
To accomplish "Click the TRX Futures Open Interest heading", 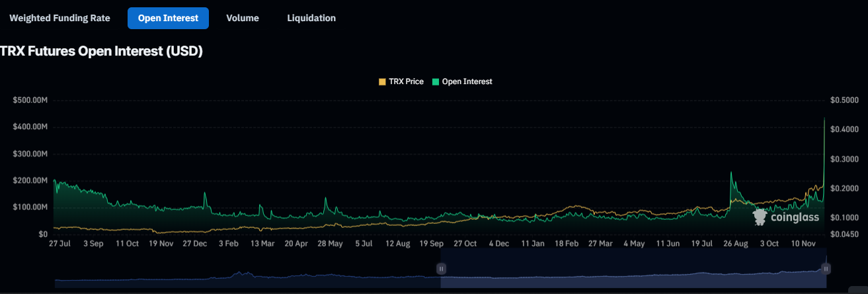I will tap(101, 52).
